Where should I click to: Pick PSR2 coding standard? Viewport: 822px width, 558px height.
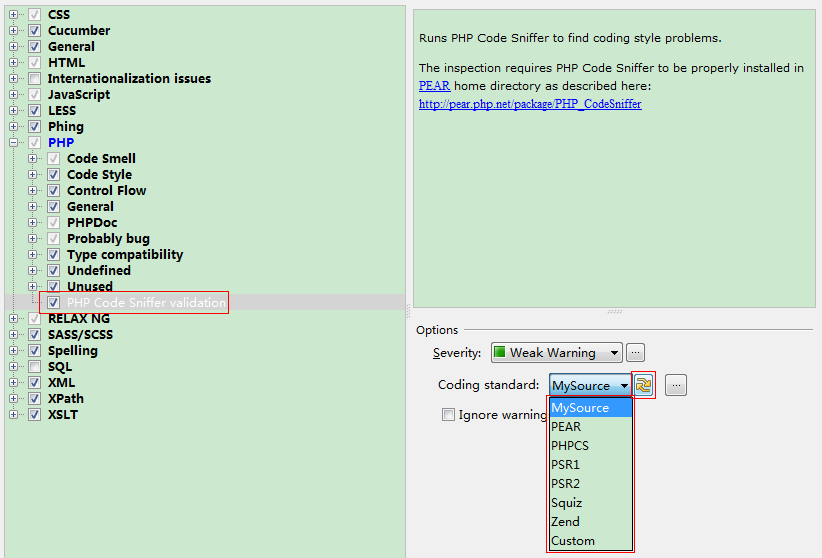pyautogui.click(x=590, y=484)
